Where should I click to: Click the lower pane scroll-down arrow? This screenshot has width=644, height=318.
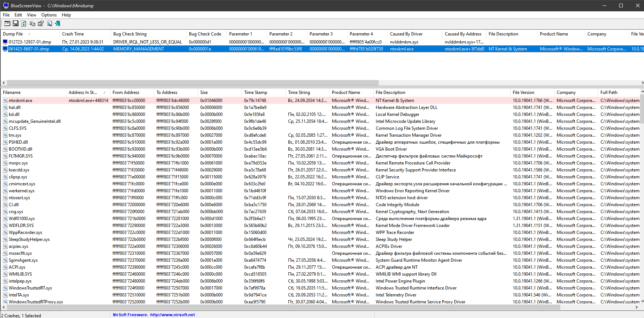click(642, 302)
